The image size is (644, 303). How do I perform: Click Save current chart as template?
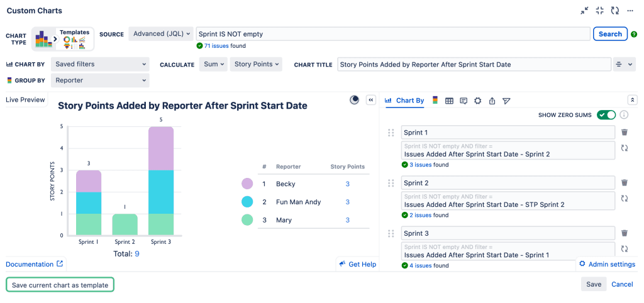click(60, 285)
